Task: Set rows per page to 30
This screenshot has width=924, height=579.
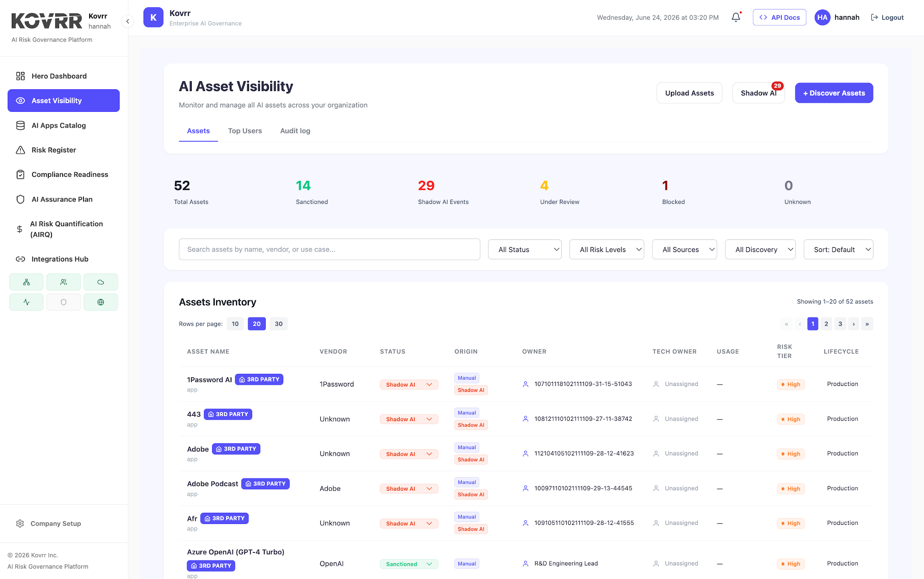Action: coord(279,324)
